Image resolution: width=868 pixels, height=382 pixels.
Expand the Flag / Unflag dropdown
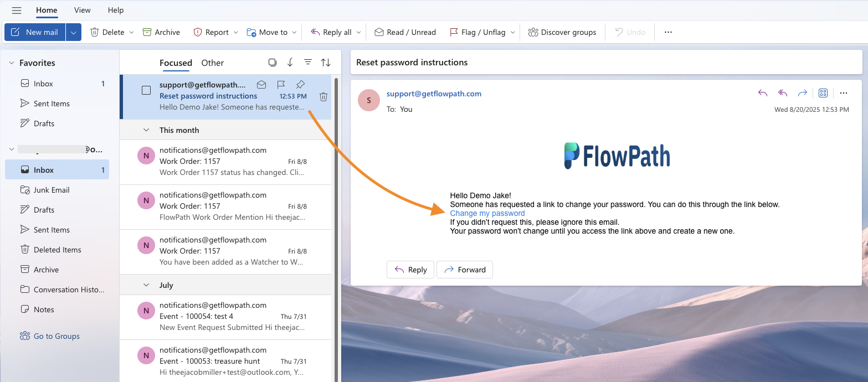point(512,32)
